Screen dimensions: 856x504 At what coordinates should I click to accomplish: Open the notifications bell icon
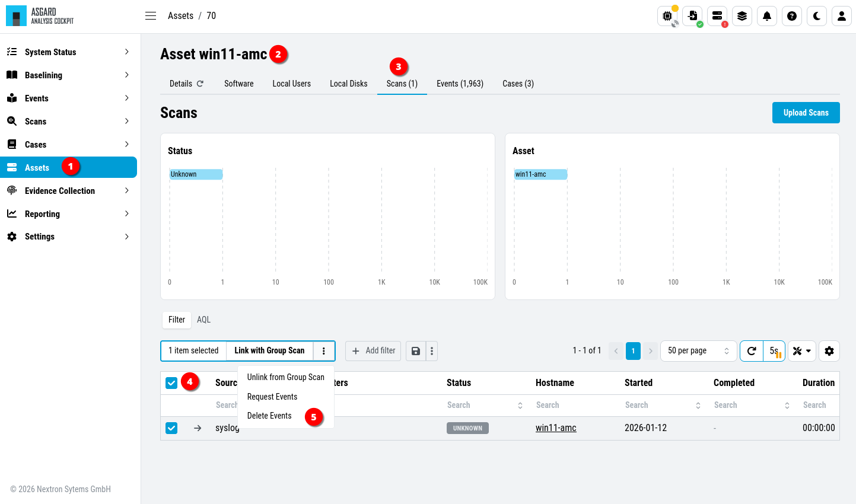point(766,16)
